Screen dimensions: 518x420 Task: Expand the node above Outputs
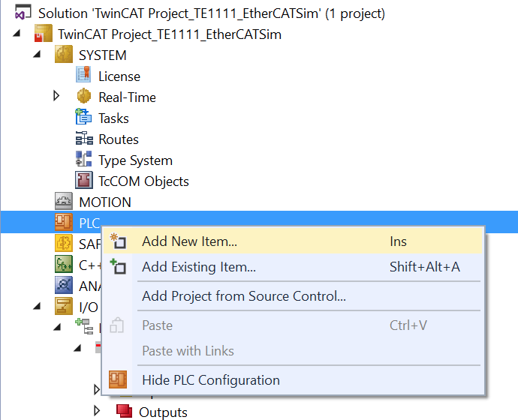coord(97,390)
